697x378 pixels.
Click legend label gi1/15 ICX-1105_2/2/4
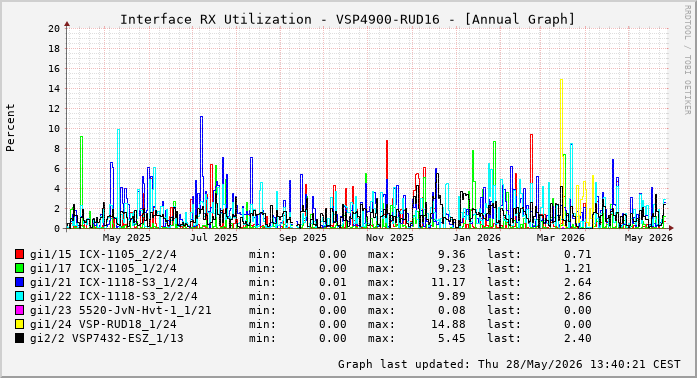tap(103, 254)
